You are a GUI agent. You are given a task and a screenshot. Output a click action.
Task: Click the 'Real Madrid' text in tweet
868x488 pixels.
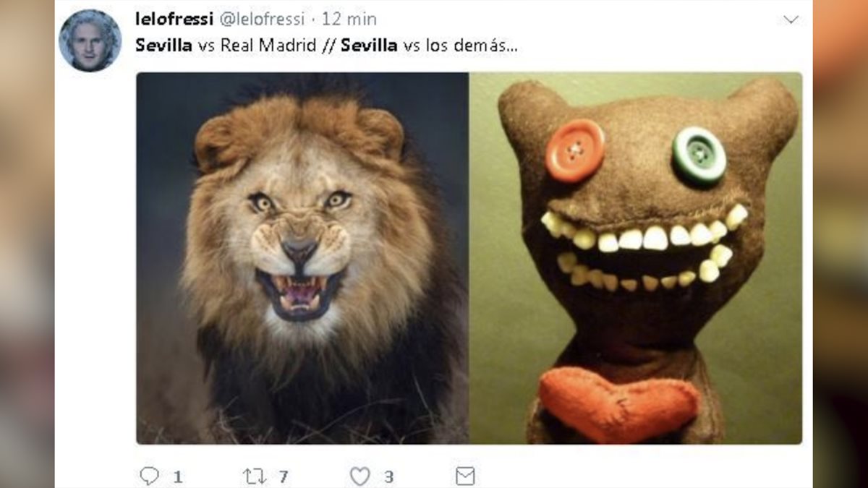[x=266, y=46]
